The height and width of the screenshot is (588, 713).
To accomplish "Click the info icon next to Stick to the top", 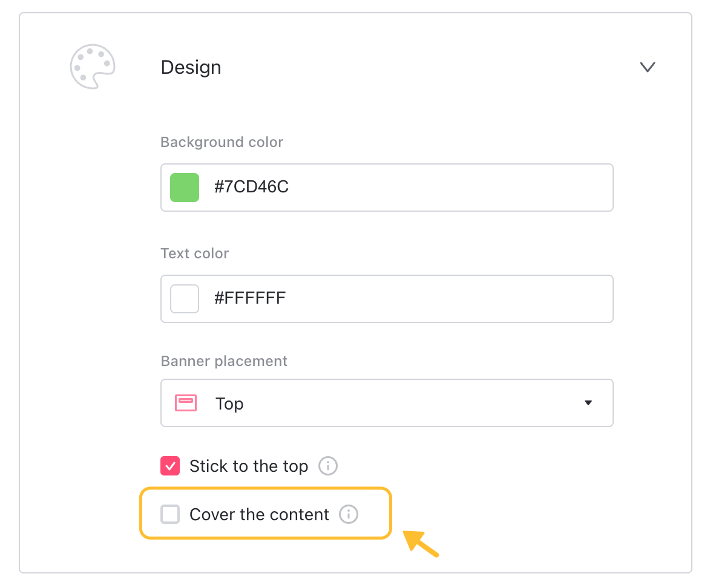I will (x=328, y=466).
